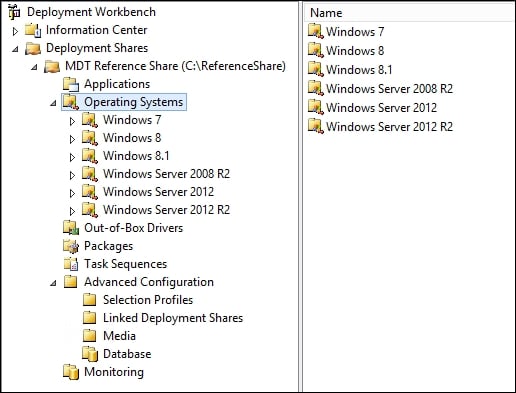This screenshot has width=516, height=393.
Task: Open the Packages label
Action: pyautogui.click(x=108, y=246)
